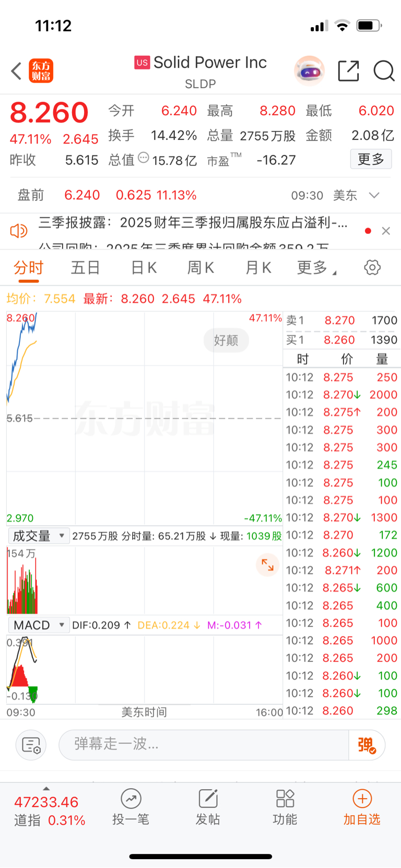Open the share export icon

click(x=348, y=70)
